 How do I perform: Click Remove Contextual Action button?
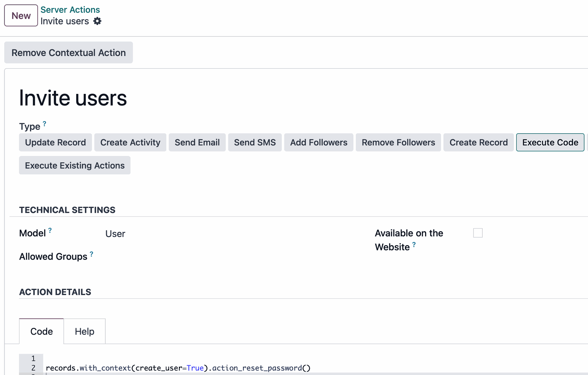click(x=69, y=53)
